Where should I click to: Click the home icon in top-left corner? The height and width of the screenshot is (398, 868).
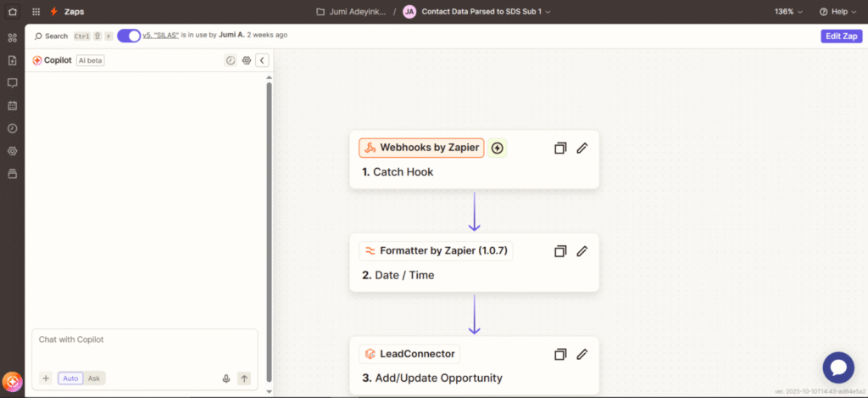coord(12,11)
